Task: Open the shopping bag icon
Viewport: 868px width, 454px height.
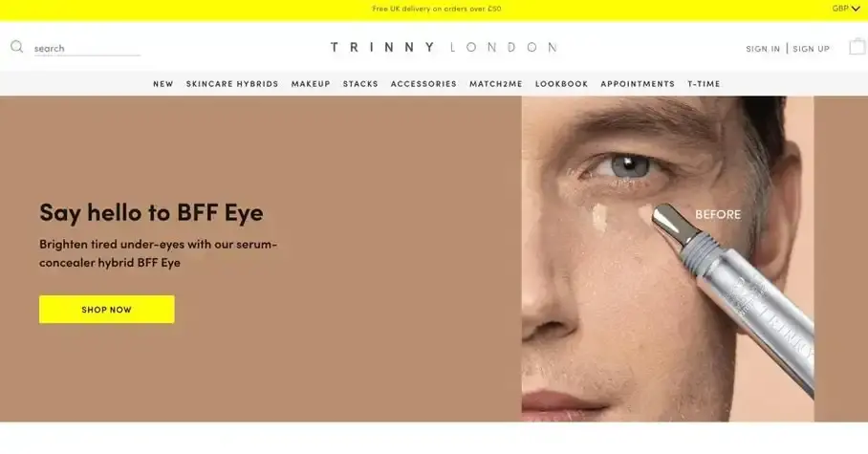Action: coord(857,47)
